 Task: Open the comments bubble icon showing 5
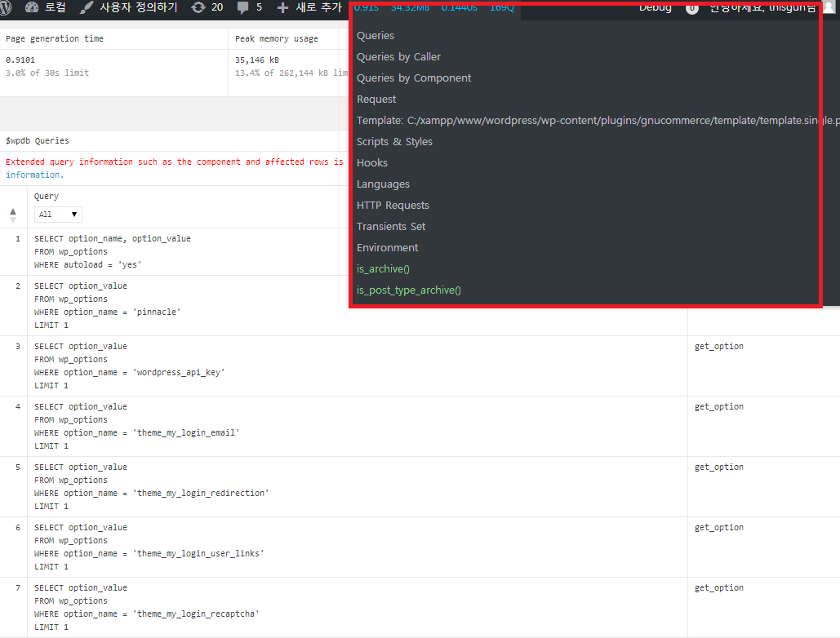coord(243,7)
